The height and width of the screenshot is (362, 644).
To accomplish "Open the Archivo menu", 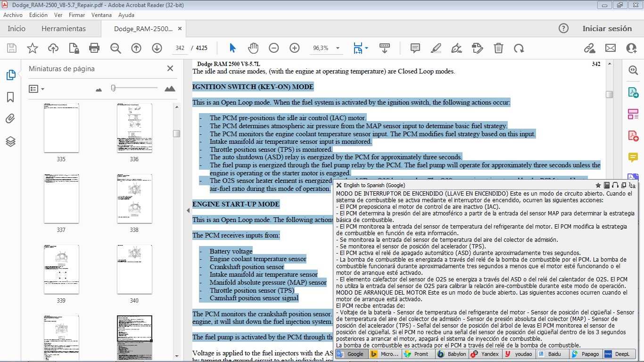I will coord(13,15).
